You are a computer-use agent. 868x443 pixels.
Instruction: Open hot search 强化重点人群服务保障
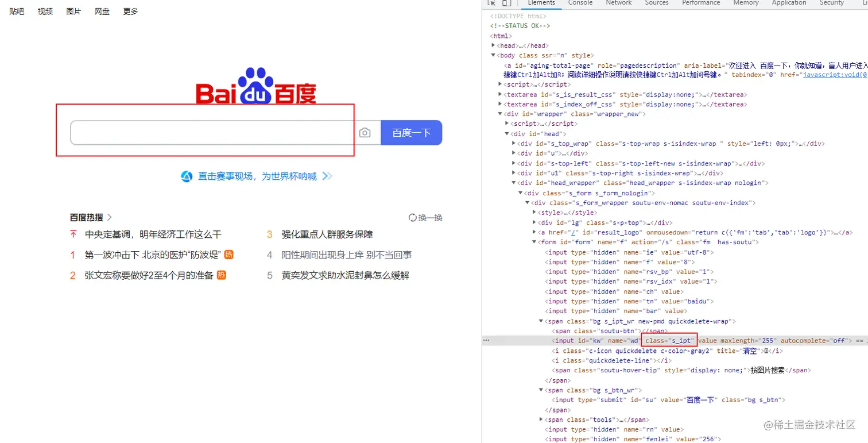327,234
